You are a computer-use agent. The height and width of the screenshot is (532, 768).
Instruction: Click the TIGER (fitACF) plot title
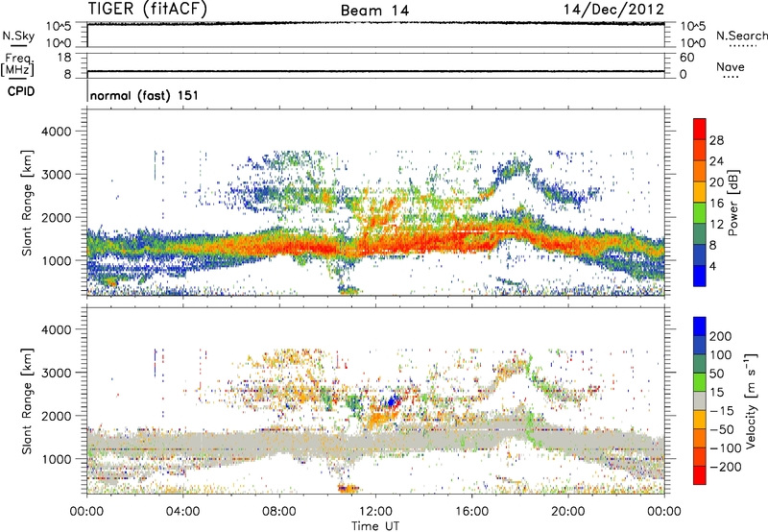click(x=148, y=9)
